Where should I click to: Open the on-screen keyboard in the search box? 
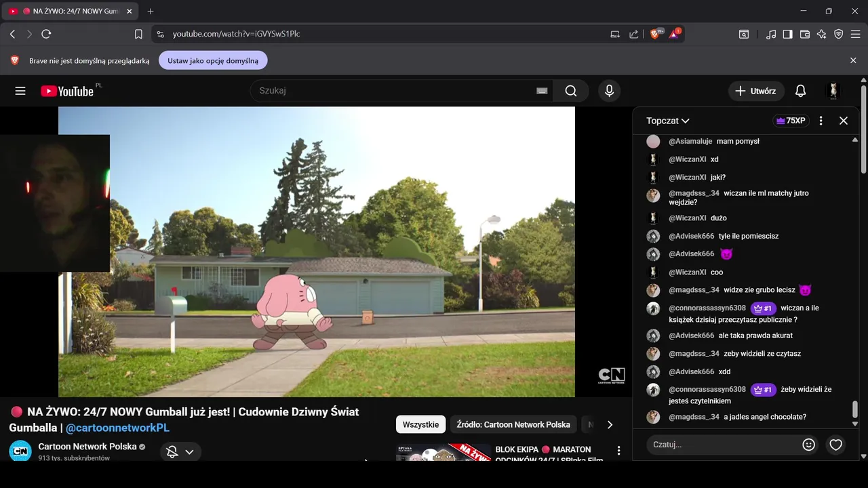542,91
